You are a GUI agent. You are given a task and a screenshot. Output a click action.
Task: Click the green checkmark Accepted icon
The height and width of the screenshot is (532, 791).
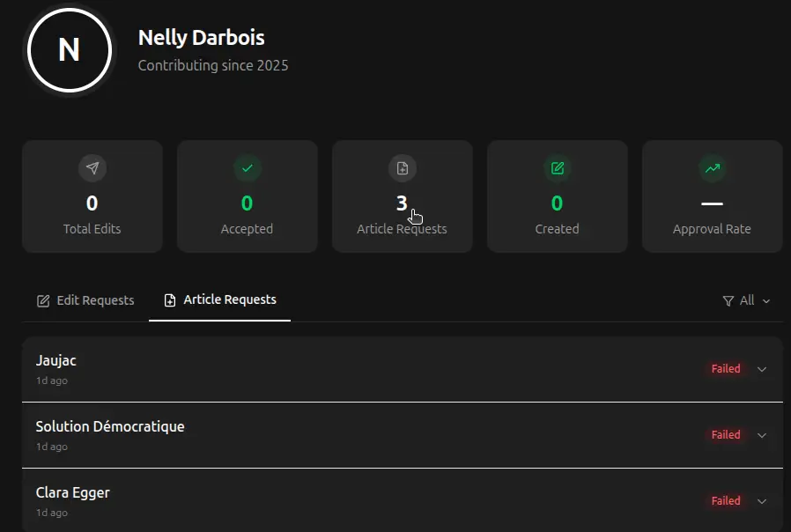point(248,167)
